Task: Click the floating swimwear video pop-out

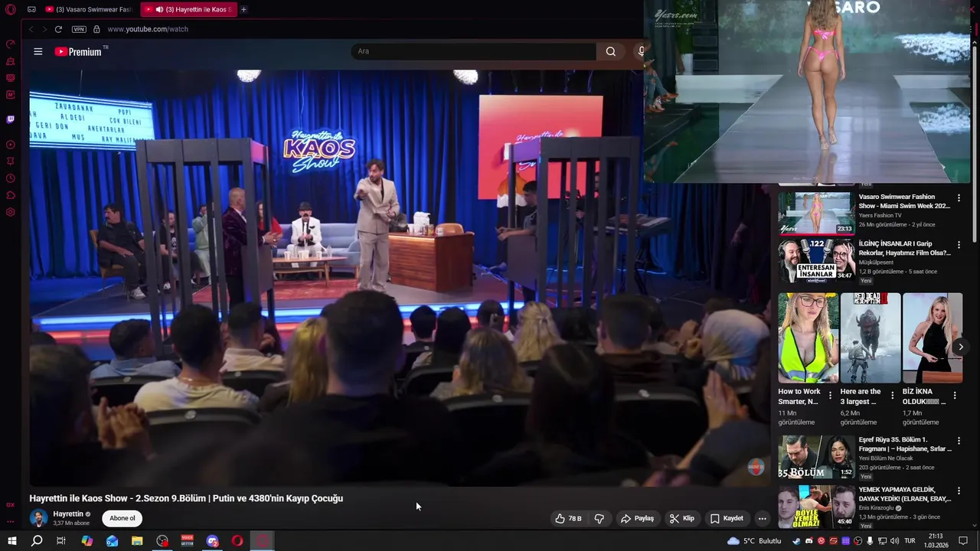Action: [x=807, y=91]
